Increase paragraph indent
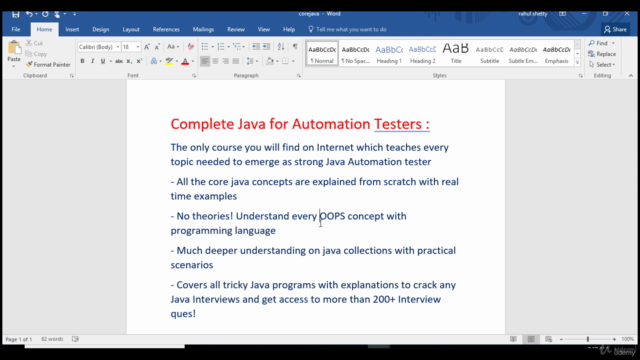640x360 pixels. click(266, 47)
